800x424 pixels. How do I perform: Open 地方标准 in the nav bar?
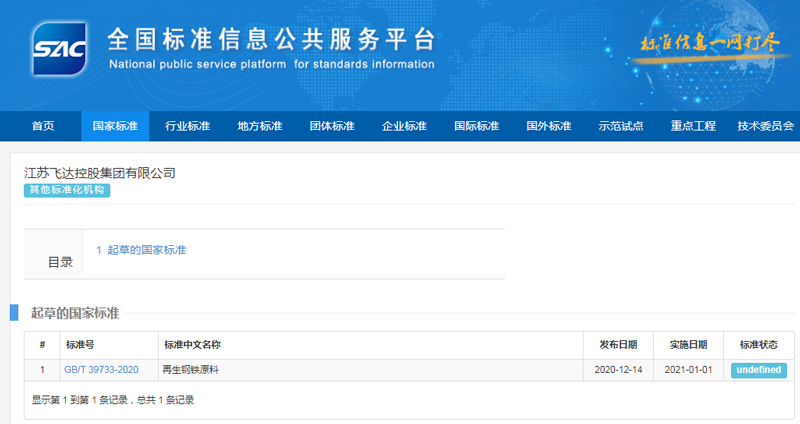click(x=260, y=126)
